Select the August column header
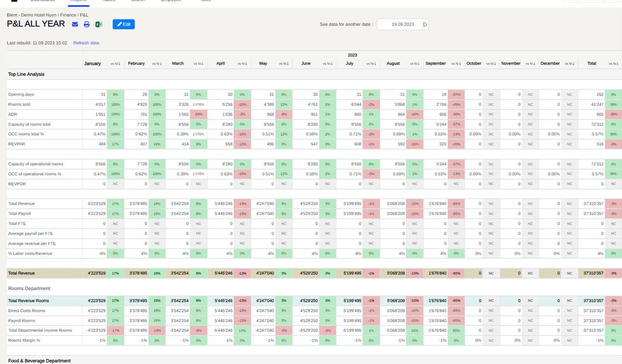 393,63
